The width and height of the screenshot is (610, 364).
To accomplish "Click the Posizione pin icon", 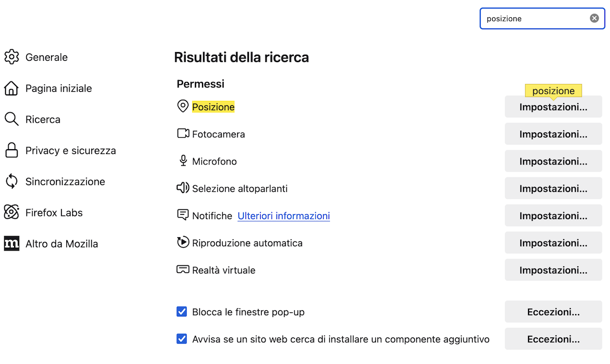I will tap(183, 106).
